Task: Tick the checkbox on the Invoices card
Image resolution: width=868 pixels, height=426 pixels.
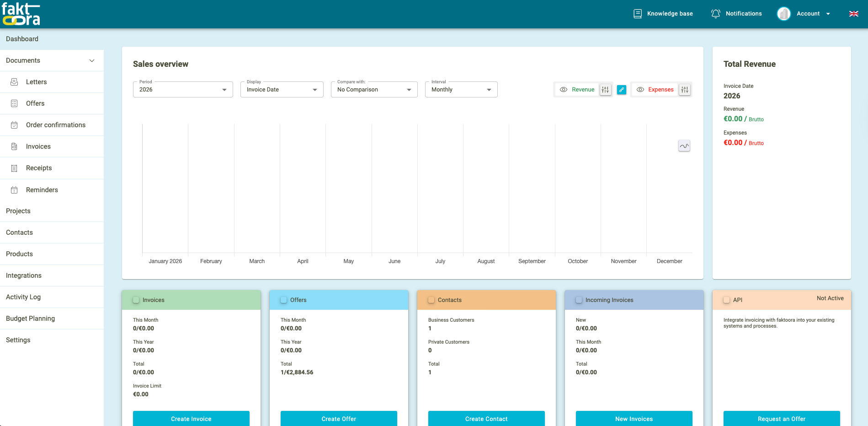Action: [x=136, y=300]
